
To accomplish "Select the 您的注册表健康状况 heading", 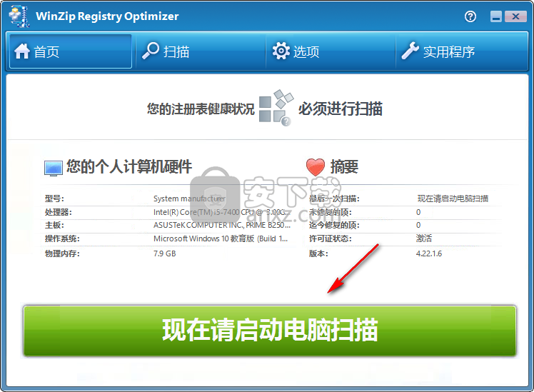I will (x=201, y=109).
